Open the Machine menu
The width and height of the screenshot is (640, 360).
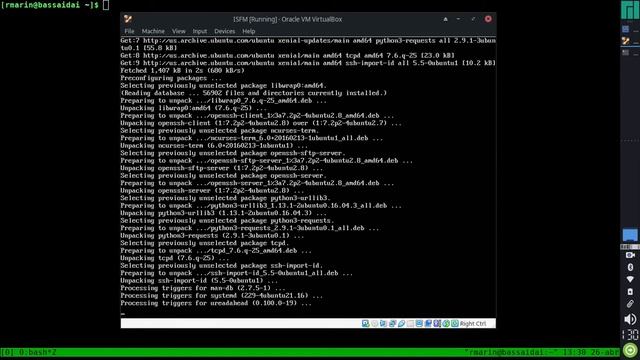[x=153, y=31]
